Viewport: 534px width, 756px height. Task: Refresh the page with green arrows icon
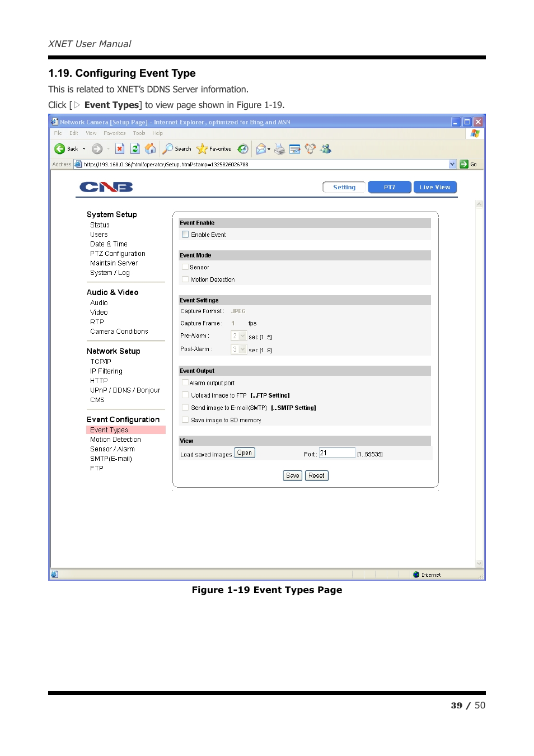(x=135, y=148)
